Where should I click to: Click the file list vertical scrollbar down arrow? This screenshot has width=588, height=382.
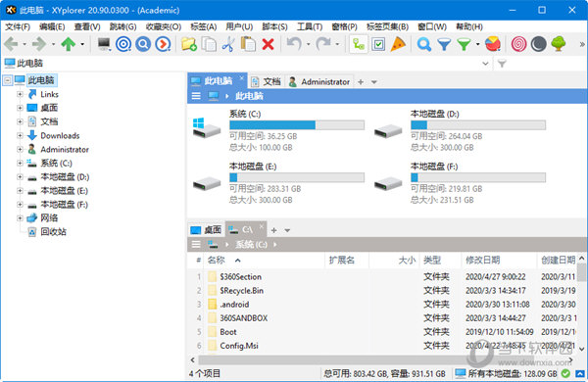pos(581,349)
